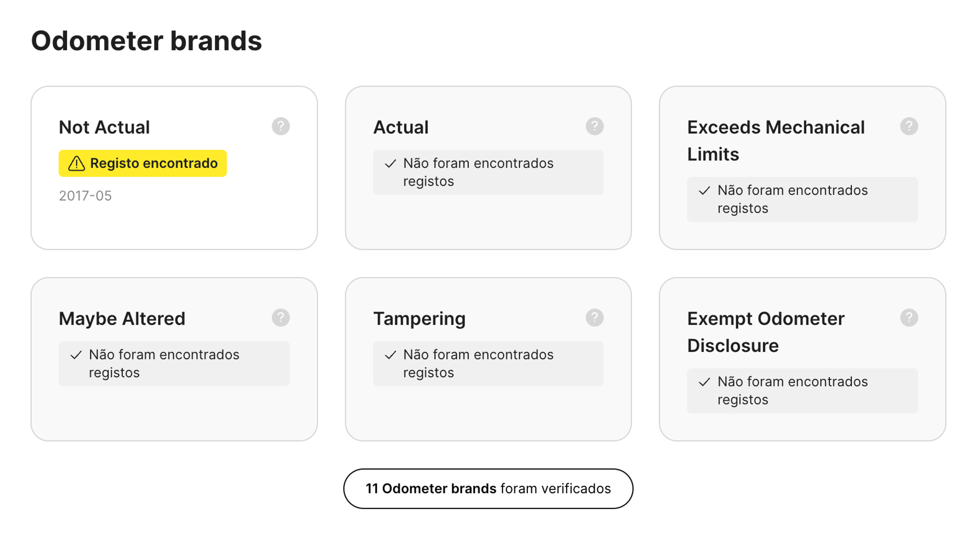Show help for Maybe Altered card

(x=280, y=318)
